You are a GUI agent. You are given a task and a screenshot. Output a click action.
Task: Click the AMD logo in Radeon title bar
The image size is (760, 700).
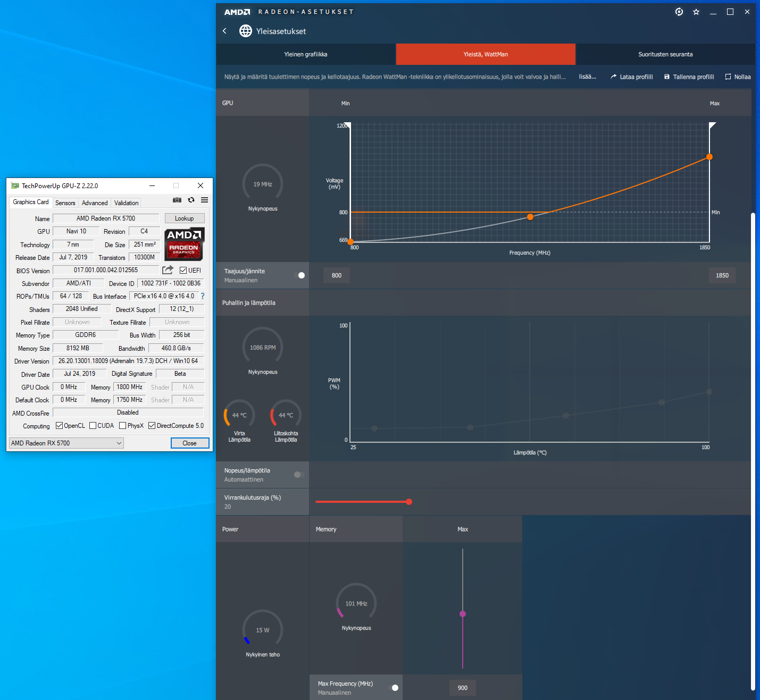pyautogui.click(x=237, y=12)
